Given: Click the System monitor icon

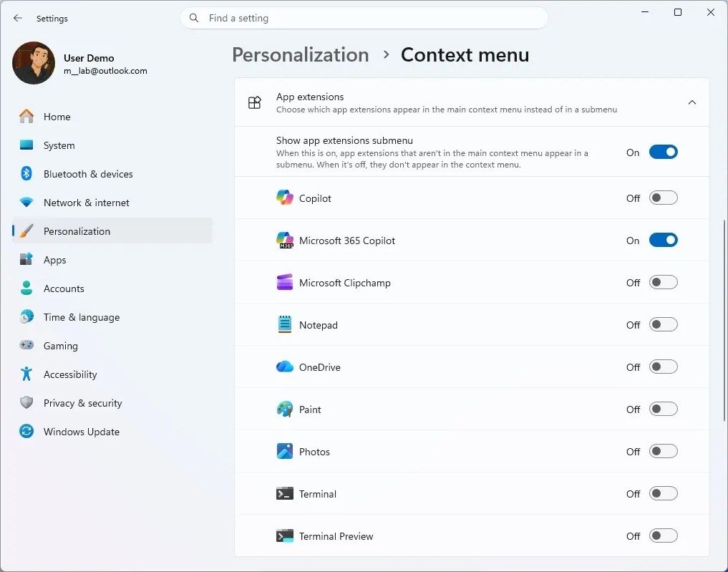Looking at the screenshot, I should (x=26, y=145).
